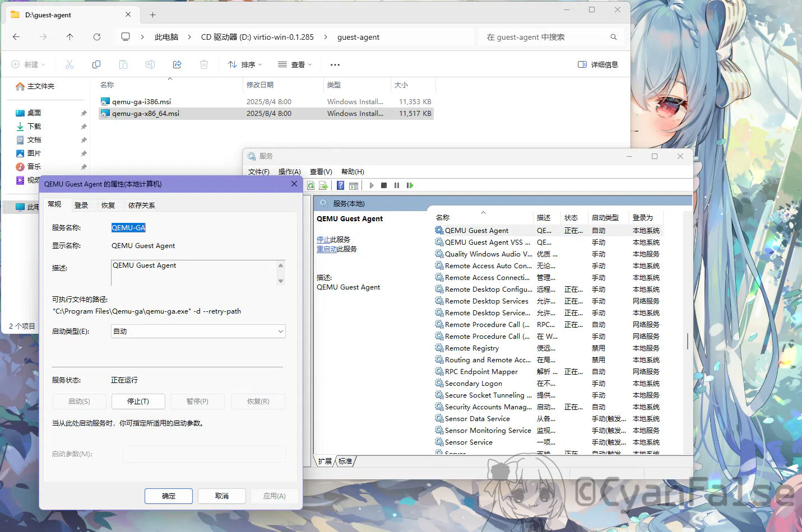Restart the service with the restart icon
The width and height of the screenshot is (802, 532).
tap(410, 185)
